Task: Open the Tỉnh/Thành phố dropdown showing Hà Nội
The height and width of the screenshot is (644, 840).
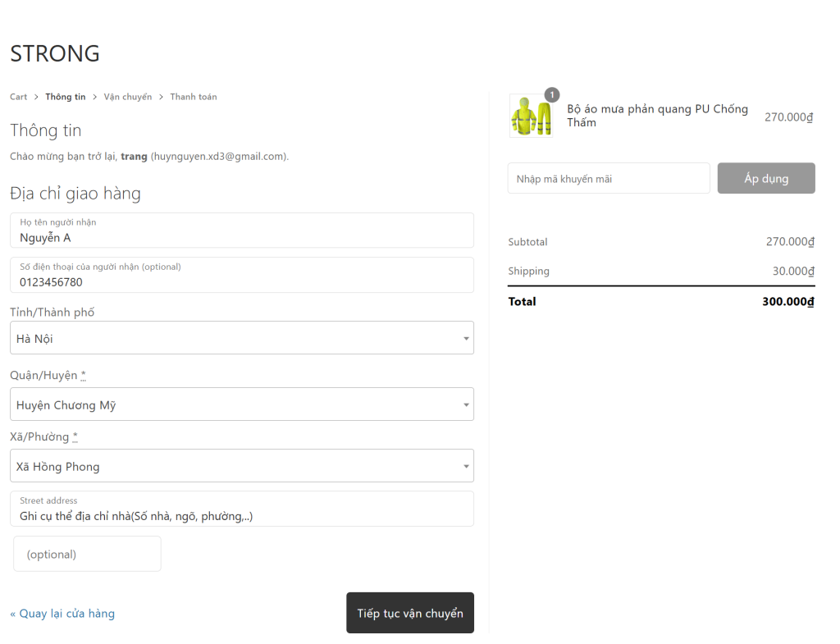Action: 242,338
